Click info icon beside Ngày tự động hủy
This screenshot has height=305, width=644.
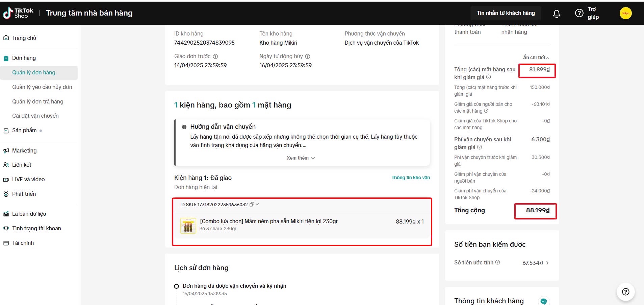click(x=308, y=56)
